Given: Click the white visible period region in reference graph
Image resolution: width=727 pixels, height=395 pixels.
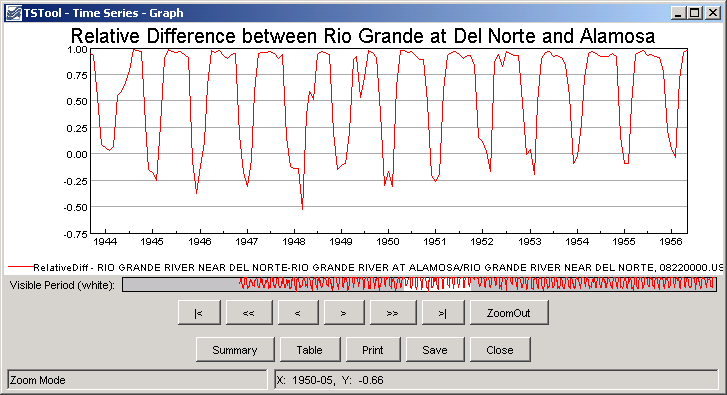Looking at the screenshot, I should coord(437,284).
